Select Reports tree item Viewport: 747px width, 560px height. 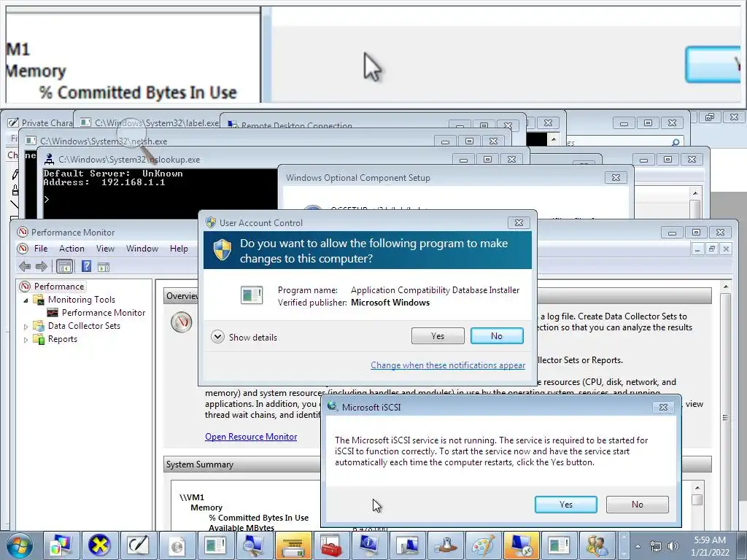(63, 339)
